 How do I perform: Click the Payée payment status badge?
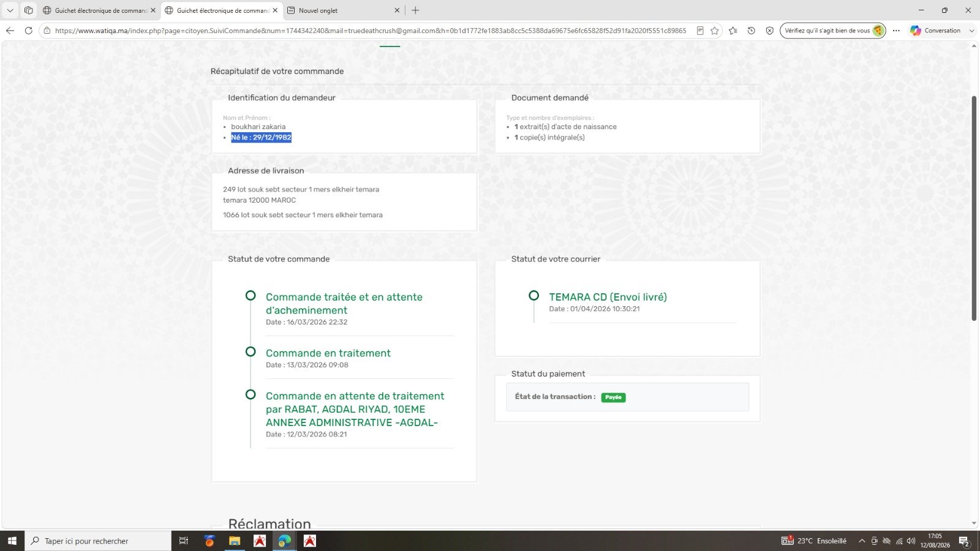[x=613, y=397]
